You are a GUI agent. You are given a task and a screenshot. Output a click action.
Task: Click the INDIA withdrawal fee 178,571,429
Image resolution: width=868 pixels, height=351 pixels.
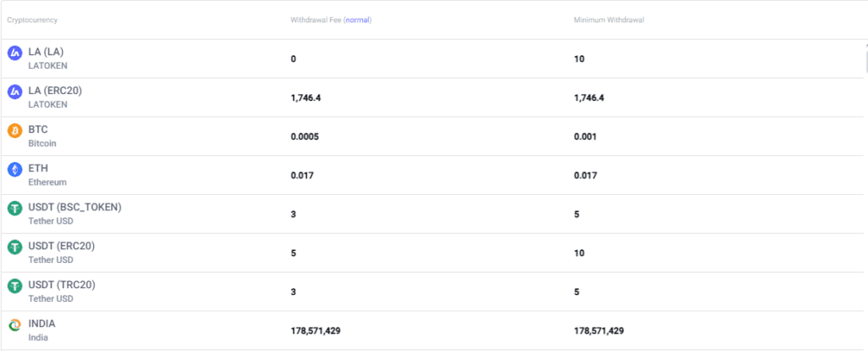[x=315, y=331]
